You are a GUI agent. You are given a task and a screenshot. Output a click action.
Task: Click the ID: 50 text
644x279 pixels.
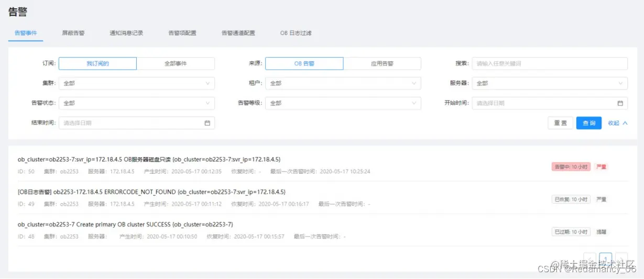(26, 171)
